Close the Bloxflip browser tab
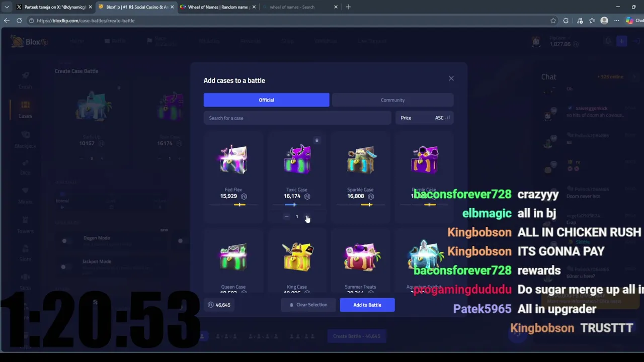The image size is (644, 362). [x=172, y=7]
